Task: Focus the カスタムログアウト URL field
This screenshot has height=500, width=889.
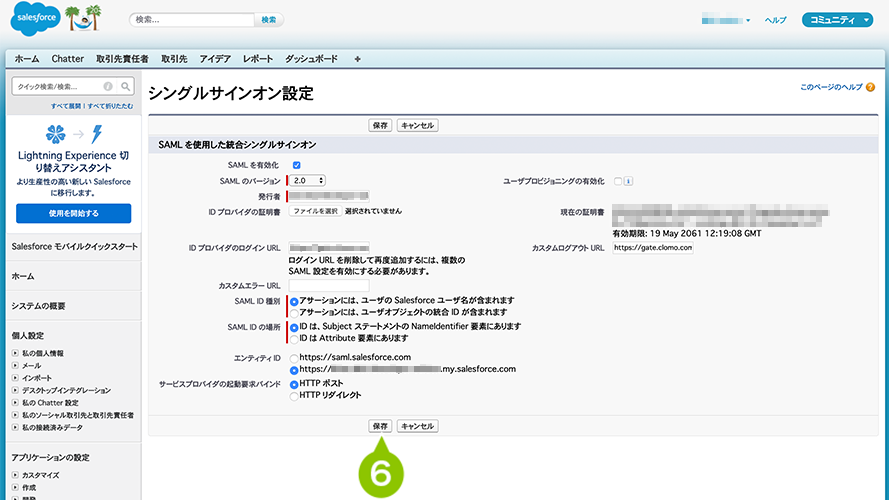Action: coord(653,248)
